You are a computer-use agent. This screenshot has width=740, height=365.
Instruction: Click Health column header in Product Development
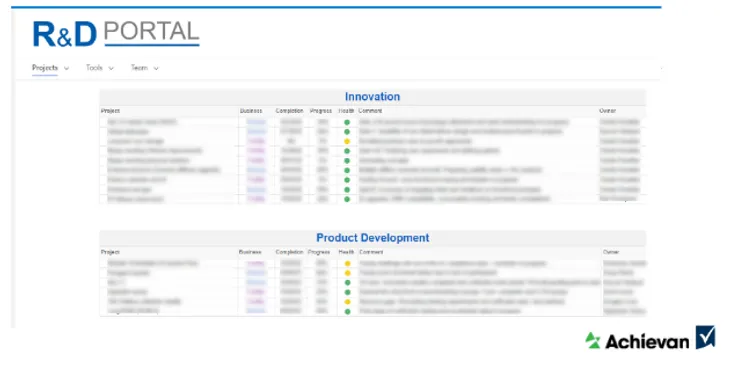[x=346, y=252]
